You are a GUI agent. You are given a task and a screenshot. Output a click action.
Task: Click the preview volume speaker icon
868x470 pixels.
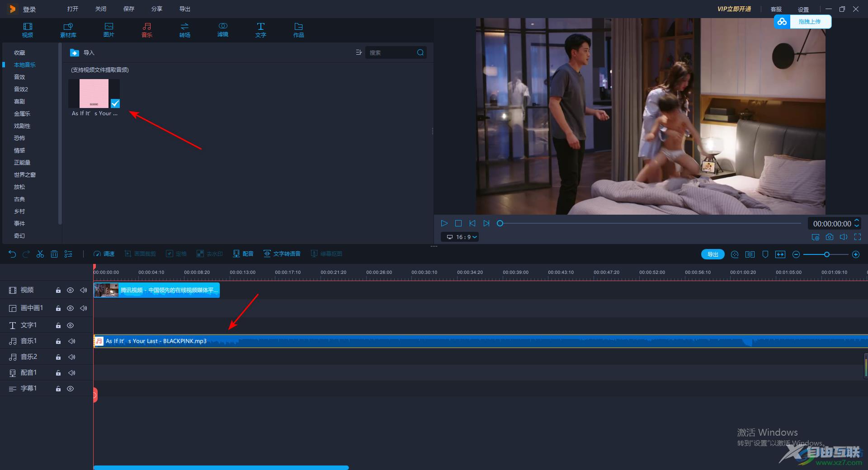(x=844, y=237)
